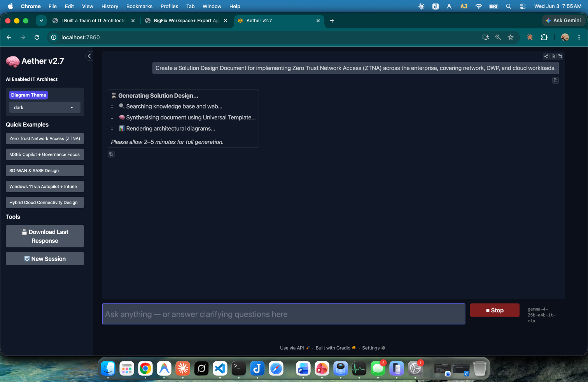Open Launchpad from the Dock
This screenshot has width=588, height=382.
point(127,368)
